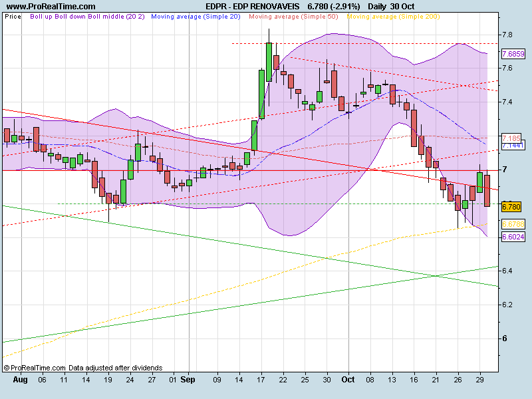Click the 24 date label on the date axis

[130, 380]
